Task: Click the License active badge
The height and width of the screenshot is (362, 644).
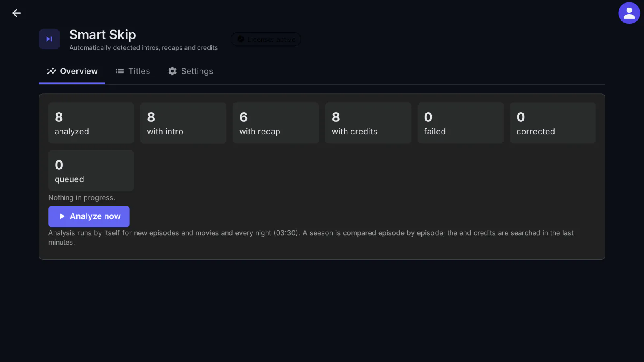Action: click(266, 39)
